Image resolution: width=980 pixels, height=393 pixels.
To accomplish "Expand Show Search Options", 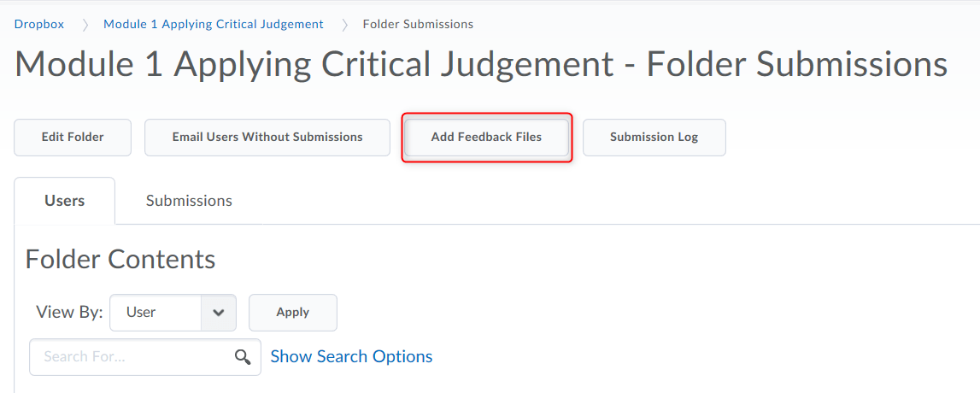I will 351,356.
